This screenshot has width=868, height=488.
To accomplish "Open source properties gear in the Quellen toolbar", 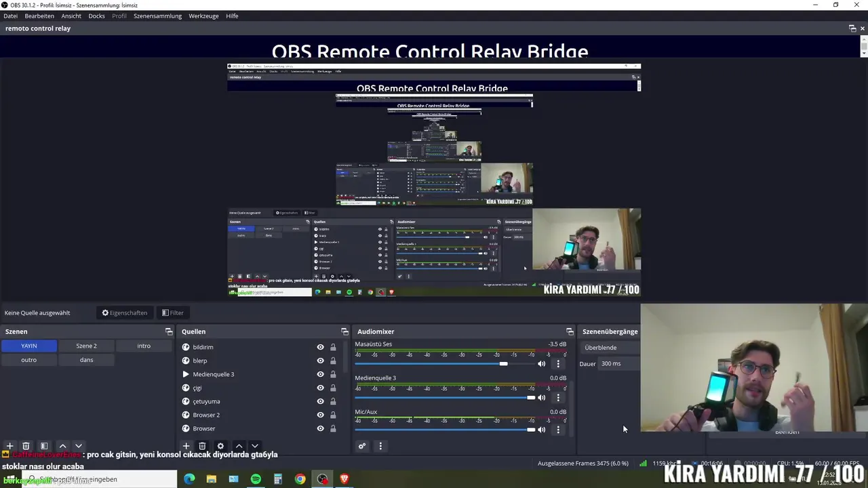I will (220, 446).
